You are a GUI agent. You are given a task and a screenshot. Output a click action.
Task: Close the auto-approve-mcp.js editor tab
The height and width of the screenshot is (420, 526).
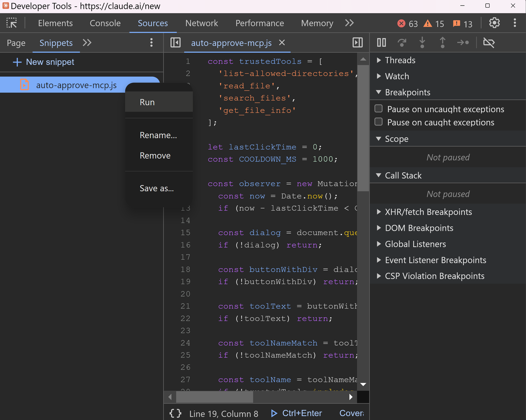[x=282, y=43]
